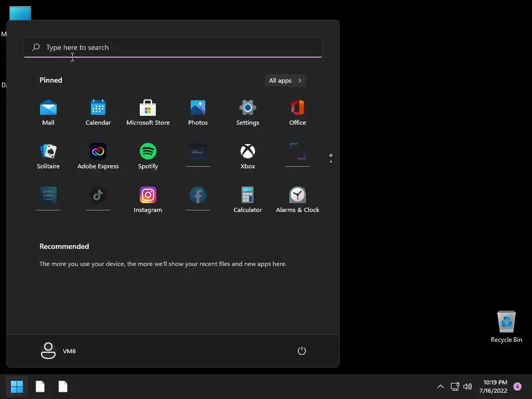532x399 pixels.
Task: Open Instagram
Action: pyautogui.click(x=148, y=200)
